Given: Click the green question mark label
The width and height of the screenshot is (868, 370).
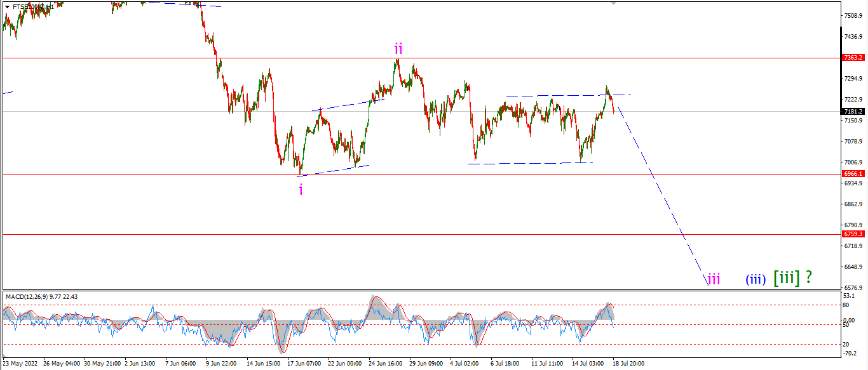Looking at the screenshot, I should pyautogui.click(x=808, y=277).
